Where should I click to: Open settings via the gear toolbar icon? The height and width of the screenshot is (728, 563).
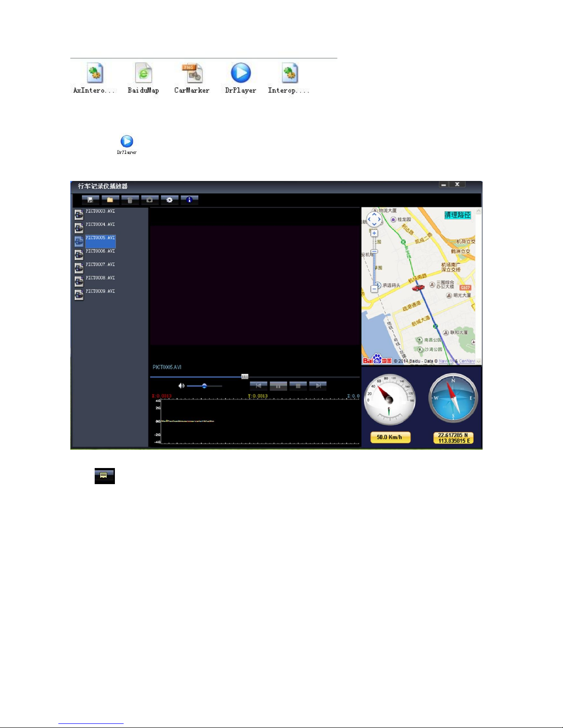click(170, 200)
